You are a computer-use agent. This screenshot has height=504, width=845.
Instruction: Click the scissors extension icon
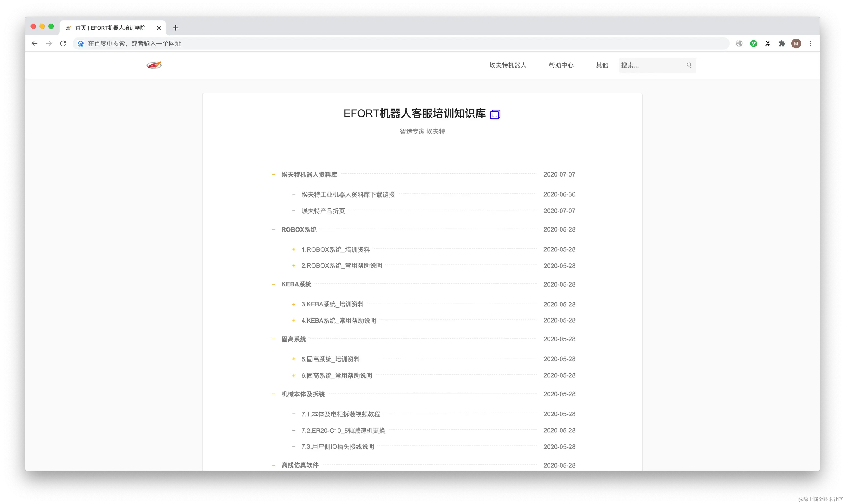click(768, 44)
